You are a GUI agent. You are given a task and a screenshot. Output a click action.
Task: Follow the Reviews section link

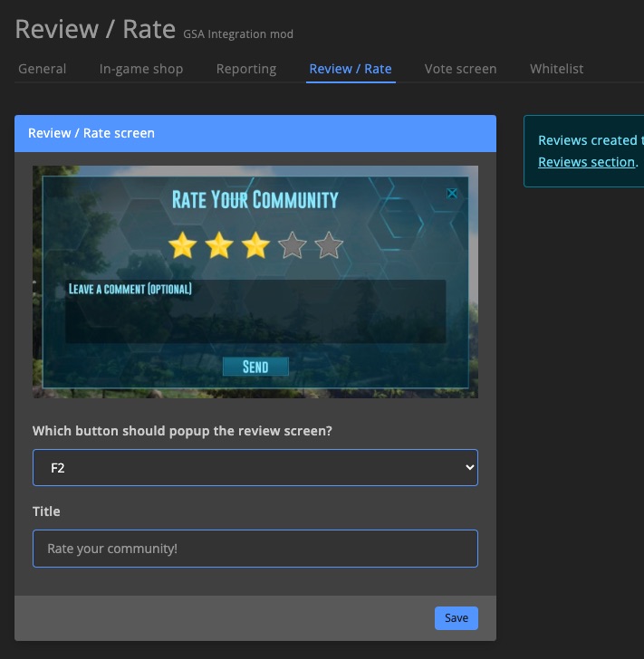(586, 162)
